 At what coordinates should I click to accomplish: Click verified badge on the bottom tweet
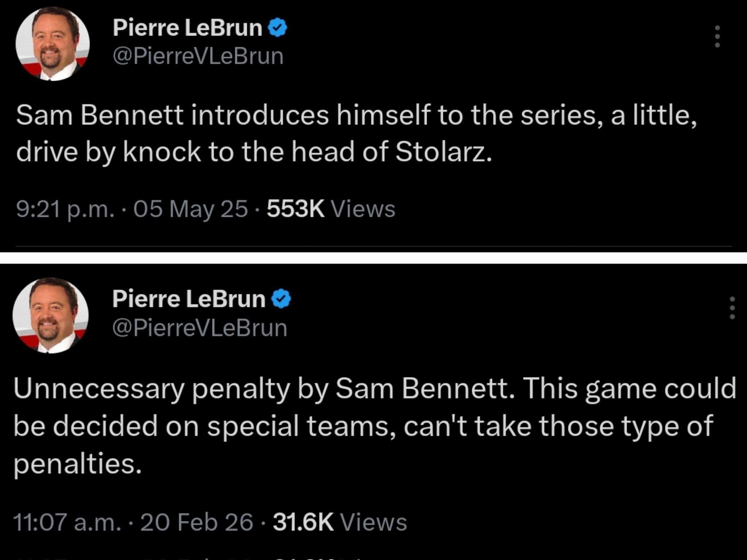[x=281, y=299]
